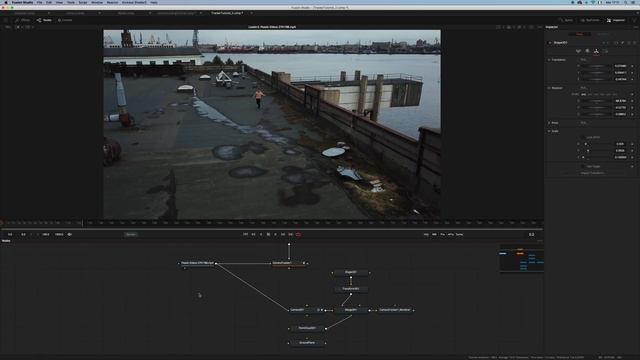Toggle keyframe diamond for Scale X

(x=632, y=144)
